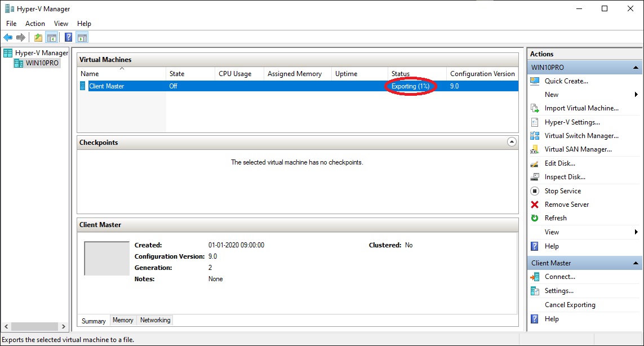Expand the New submenu arrow

pos(636,95)
